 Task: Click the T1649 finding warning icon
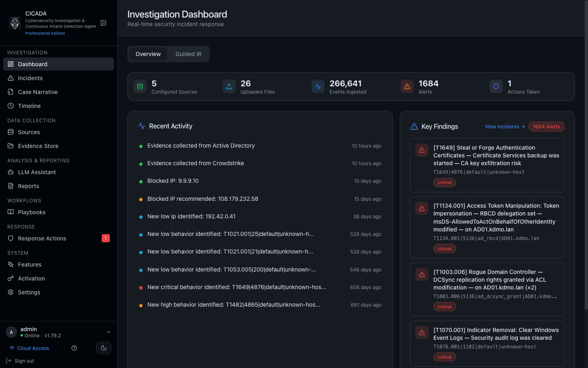coord(422,150)
